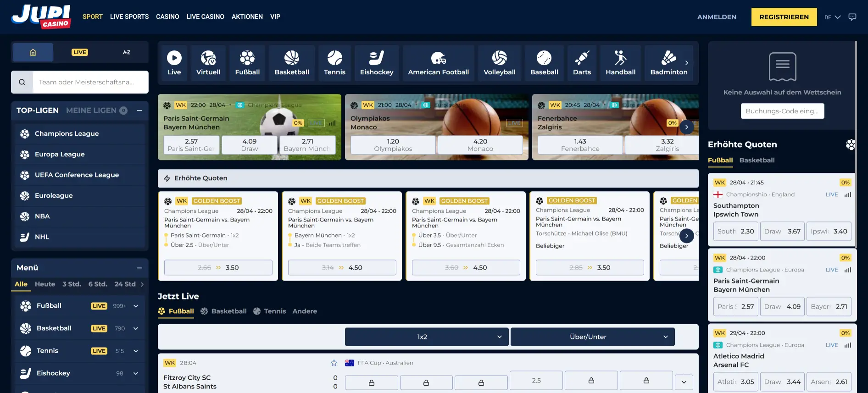Click the ANMELDEN link

click(x=717, y=17)
